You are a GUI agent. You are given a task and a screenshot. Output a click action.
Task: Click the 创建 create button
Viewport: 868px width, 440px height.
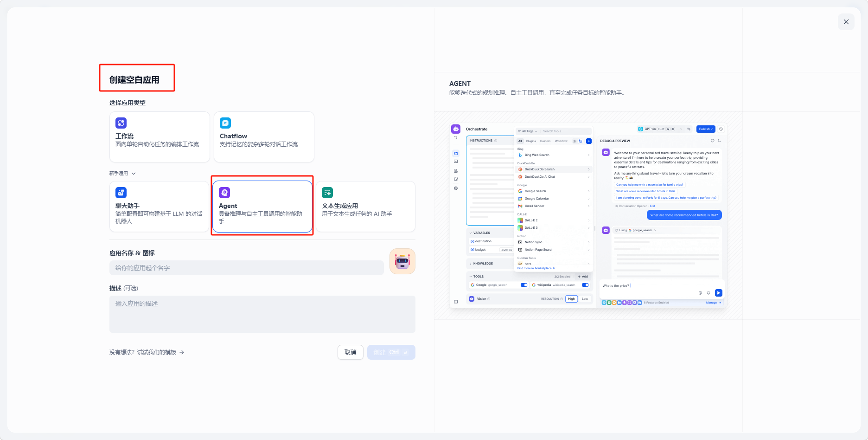[x=391, y=352]
